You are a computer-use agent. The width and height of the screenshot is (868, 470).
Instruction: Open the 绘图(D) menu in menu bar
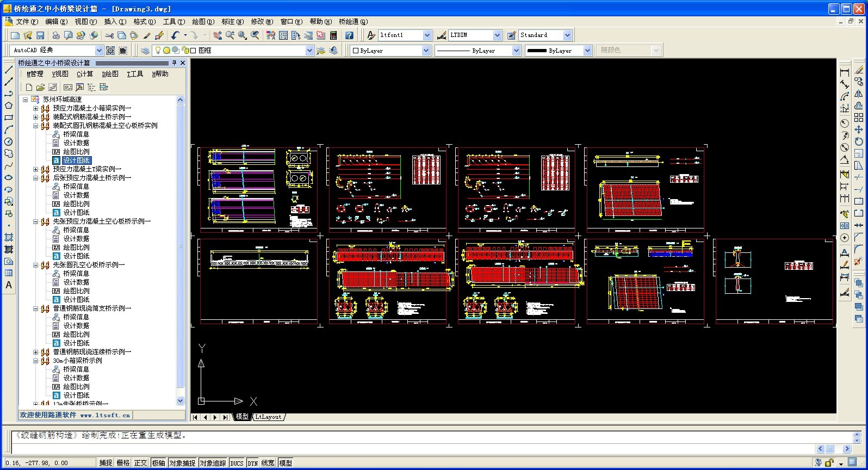pos(203,22)
